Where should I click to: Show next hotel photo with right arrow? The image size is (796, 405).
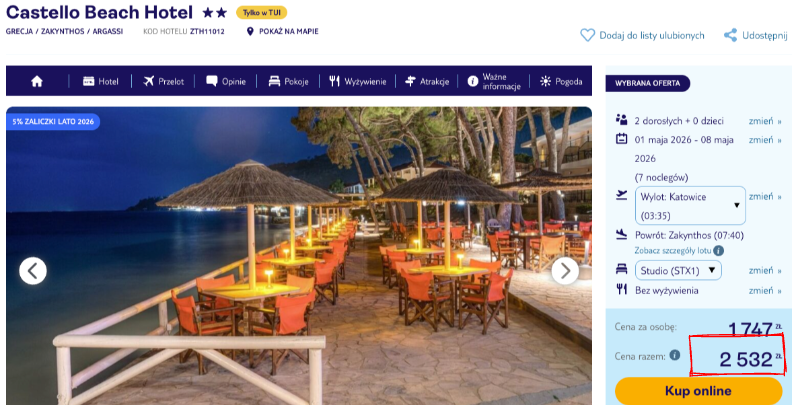(565, 271)
